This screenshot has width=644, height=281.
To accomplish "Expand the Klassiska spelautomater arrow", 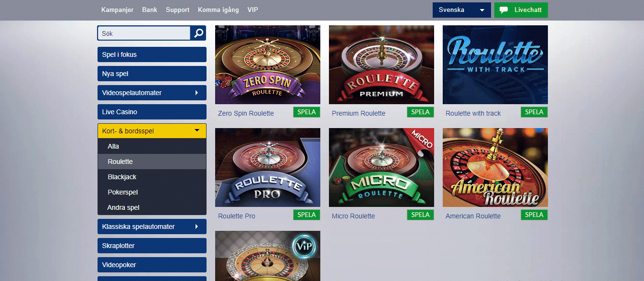I will pyautogui.click(x=196, y=227).
